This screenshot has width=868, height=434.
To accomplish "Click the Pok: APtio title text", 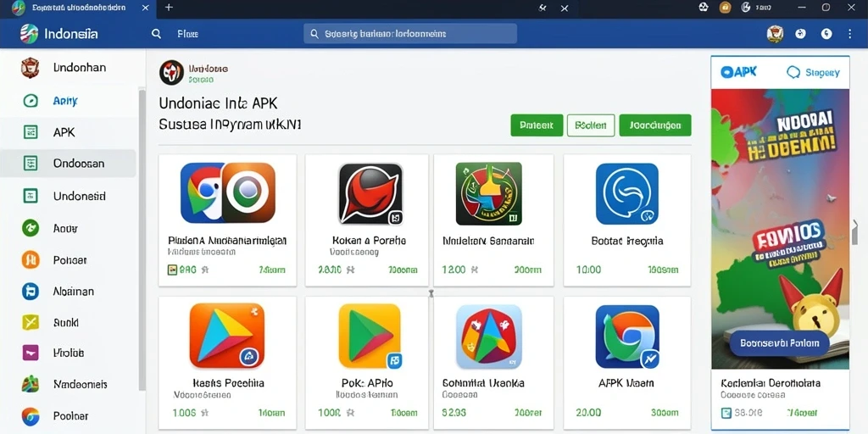I will (368, 383).
